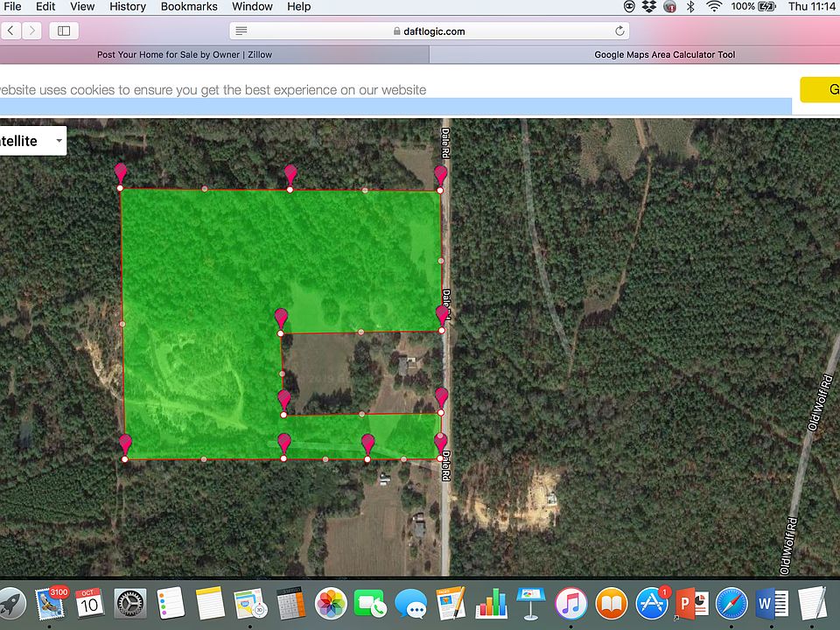Open iTunes from the dock
Image resolution: width=840 pixels, height=630 pixels.
point(571,604)
